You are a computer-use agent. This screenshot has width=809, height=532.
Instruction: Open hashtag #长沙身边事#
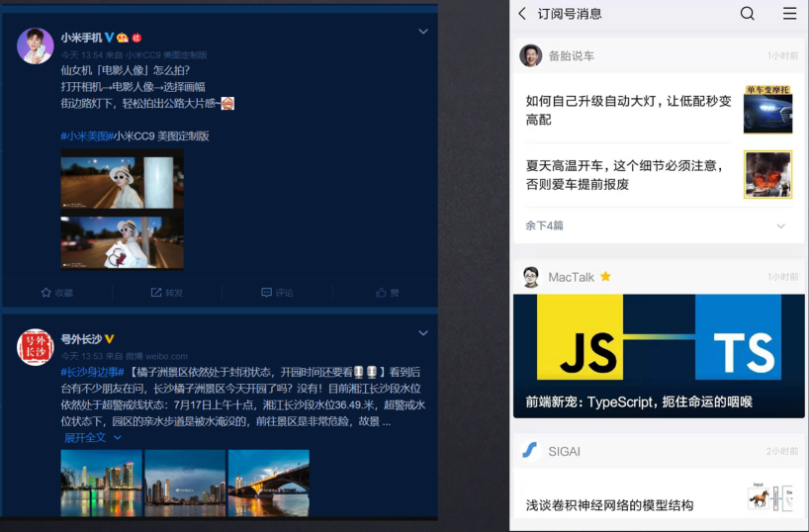[x=92, y=372]
